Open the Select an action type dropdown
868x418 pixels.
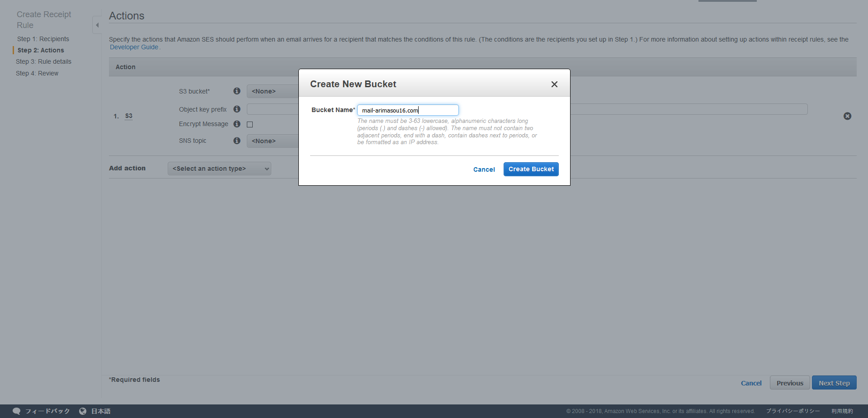click(x=219, y=169)
